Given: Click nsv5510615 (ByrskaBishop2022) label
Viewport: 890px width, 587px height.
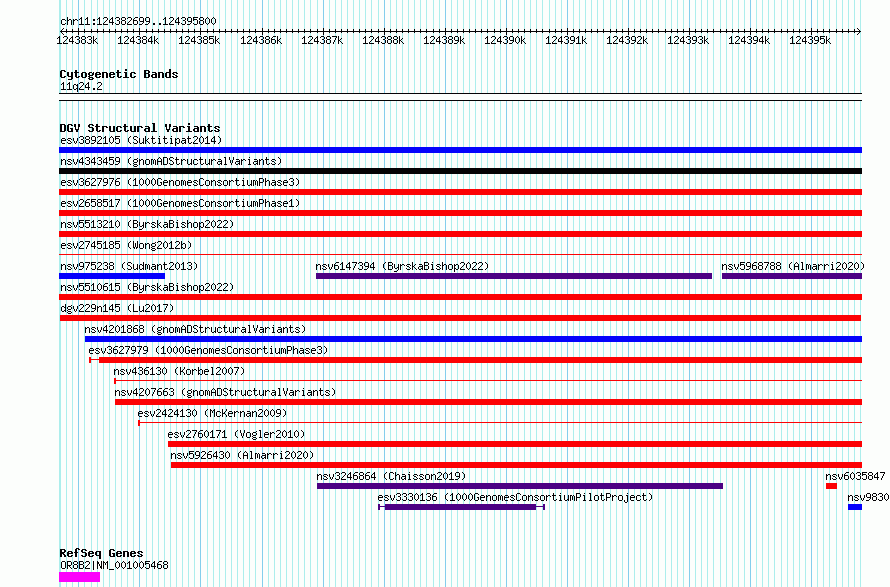Looking at the screenshot, I should pos(147,287).
